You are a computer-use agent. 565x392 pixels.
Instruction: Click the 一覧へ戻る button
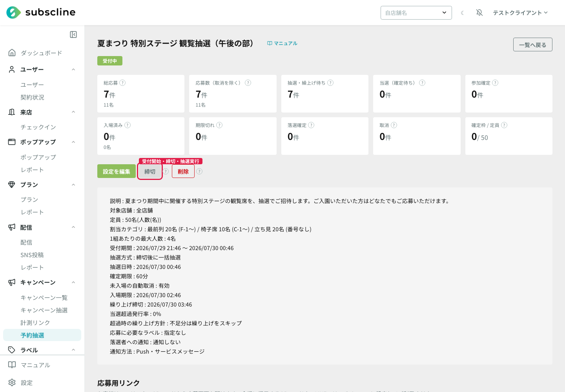pyautogui.click(x=532, y=45)
